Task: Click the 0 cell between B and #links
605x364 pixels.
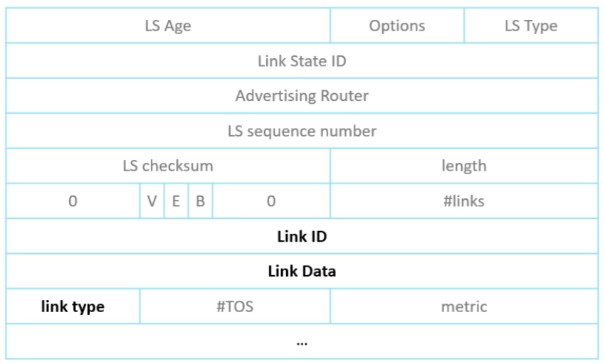Action: coord(271,201)
